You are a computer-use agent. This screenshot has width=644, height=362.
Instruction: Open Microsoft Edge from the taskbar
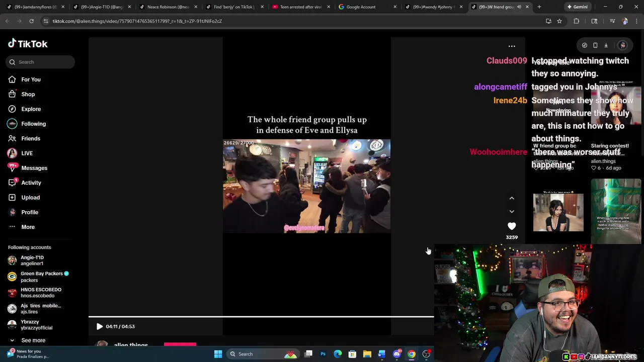coord(338,354)
